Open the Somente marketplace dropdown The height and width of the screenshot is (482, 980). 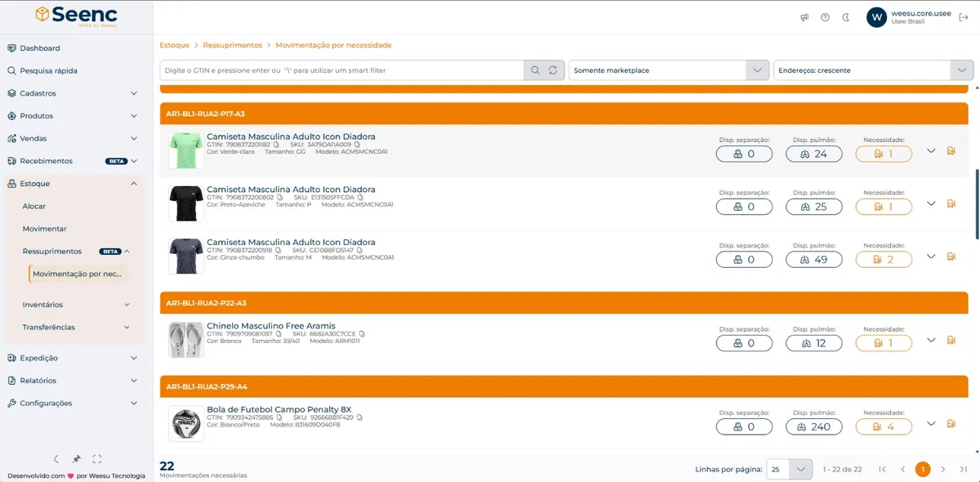pyautogui.click(x=669, y=70)
